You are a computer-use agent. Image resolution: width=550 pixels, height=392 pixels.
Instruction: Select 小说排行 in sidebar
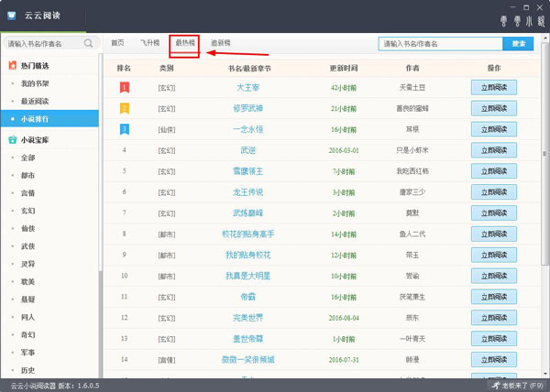(49, 118)
